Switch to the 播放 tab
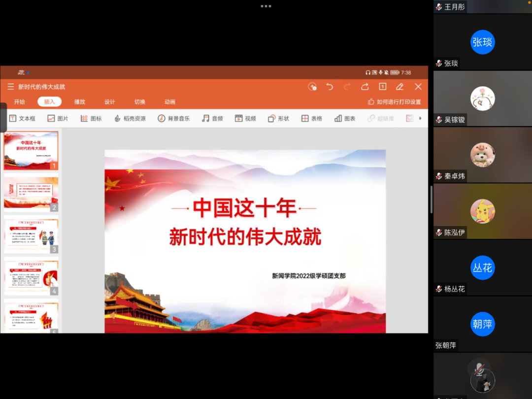The width and height of the screenshot is (532, 399). click(x=80, y=102)
